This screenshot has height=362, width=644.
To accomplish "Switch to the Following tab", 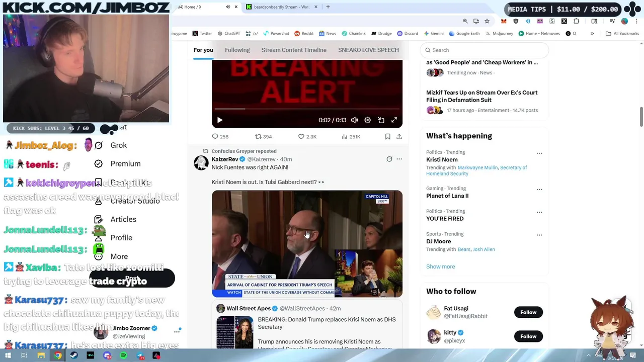I will pyautogui.click(x=237, y=50).
